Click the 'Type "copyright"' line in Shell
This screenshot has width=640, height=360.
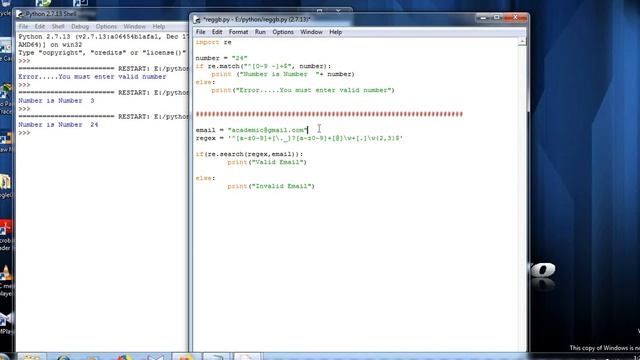102,53
